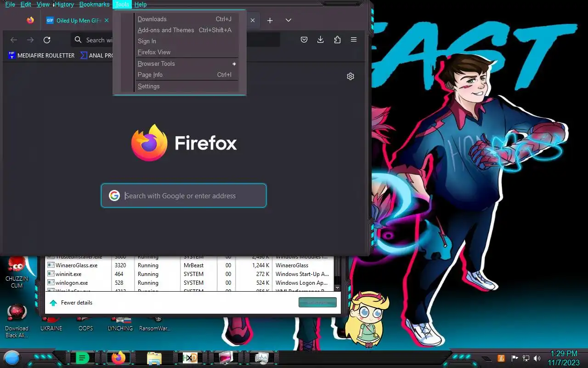Open the Firefox hamburger application menu
Image resolution: width=588 pixels, height=368 pixels.
pyautogui.click(x=354, y=40)
